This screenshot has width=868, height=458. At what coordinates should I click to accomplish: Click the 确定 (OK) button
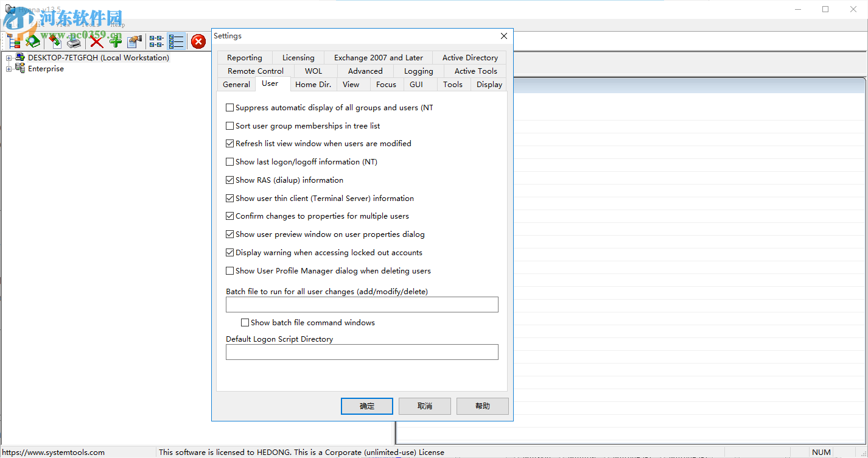(x=367, y=406)
